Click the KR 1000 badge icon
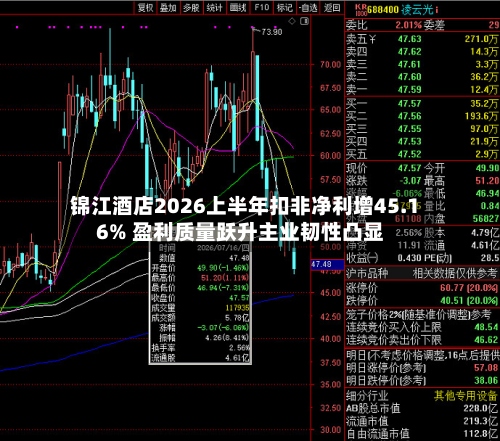 pos(361,10)
